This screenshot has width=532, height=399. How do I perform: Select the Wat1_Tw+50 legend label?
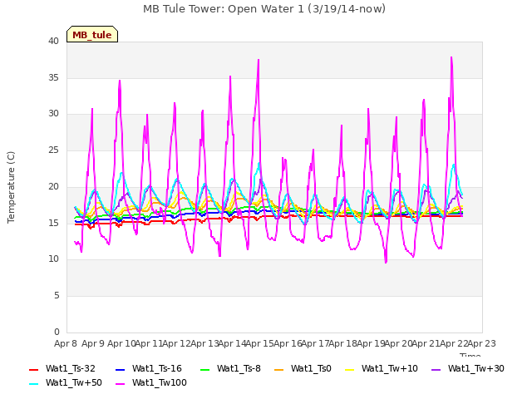click(x=74, y=383)
